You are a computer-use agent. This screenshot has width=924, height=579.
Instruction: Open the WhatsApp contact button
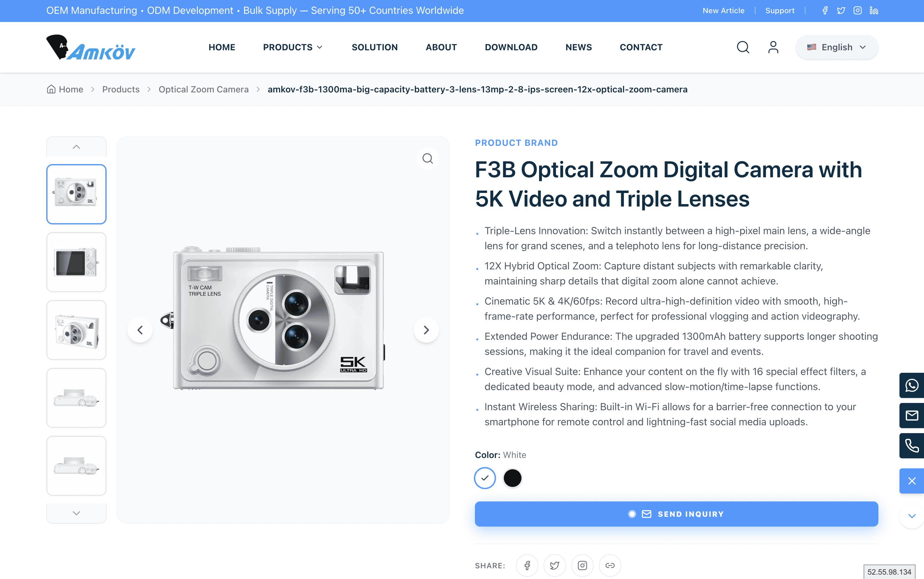(x=912, y=385)
